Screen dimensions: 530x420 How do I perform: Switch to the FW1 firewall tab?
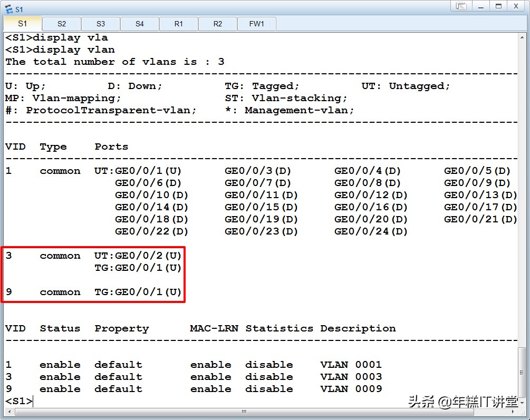pos(257,24)
